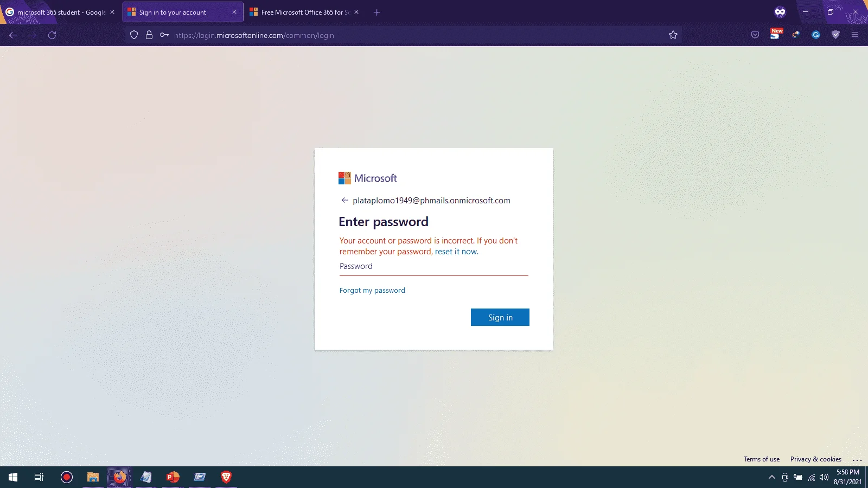Image resolution: width=868 pixels, height=488 pixels.
Task: Follow the Forgot my password link
Action: coord(372,291)
